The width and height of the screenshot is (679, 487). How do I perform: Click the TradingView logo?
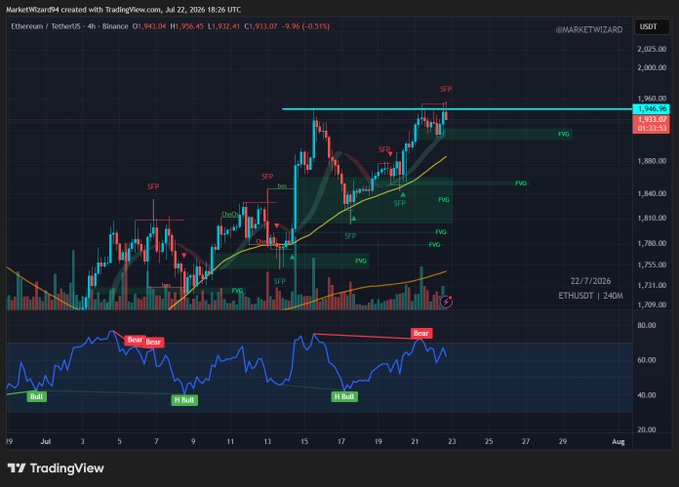[x=56, y=468]
